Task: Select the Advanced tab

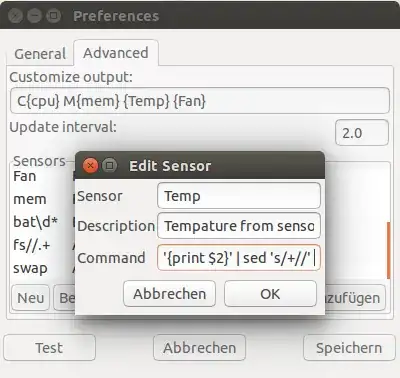Action: click(116, 53)
